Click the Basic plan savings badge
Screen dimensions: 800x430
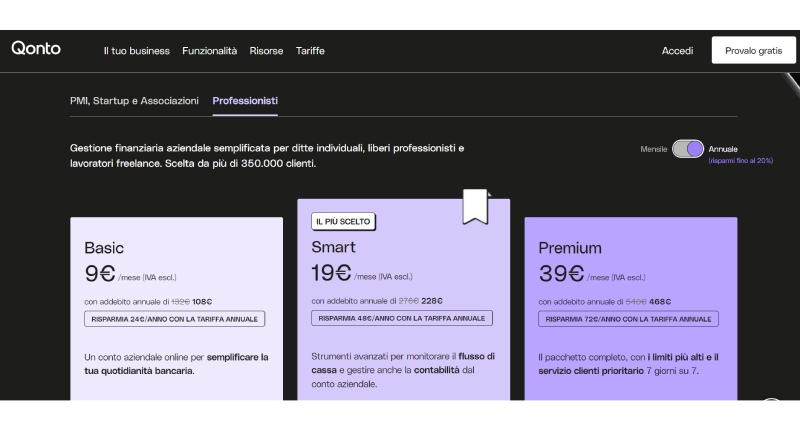pos(174,319)
